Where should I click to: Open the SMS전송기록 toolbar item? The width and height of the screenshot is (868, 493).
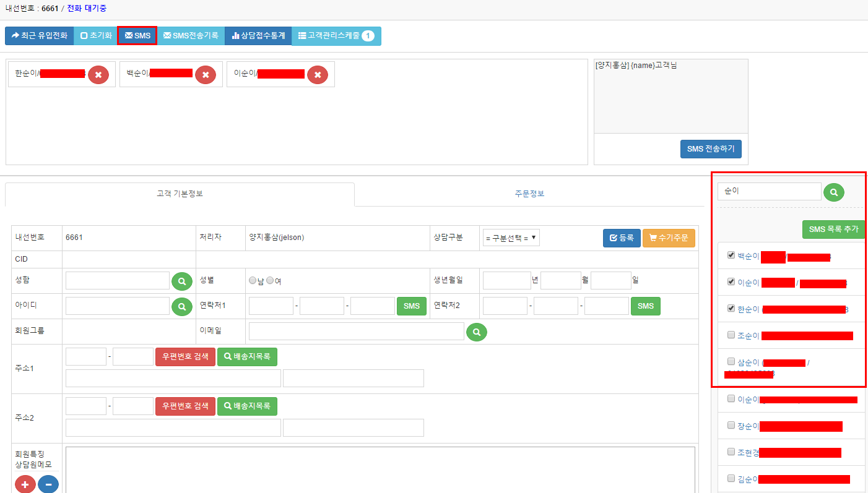coord(191,36)
